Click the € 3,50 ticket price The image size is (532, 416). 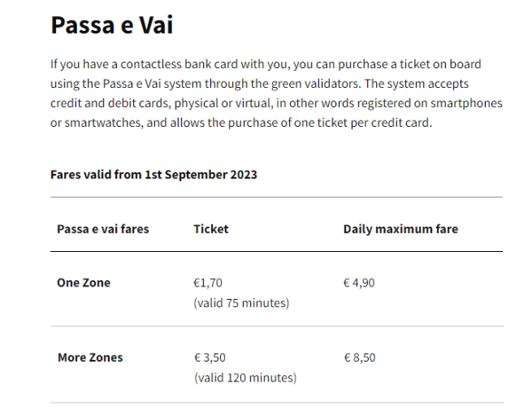209,357
